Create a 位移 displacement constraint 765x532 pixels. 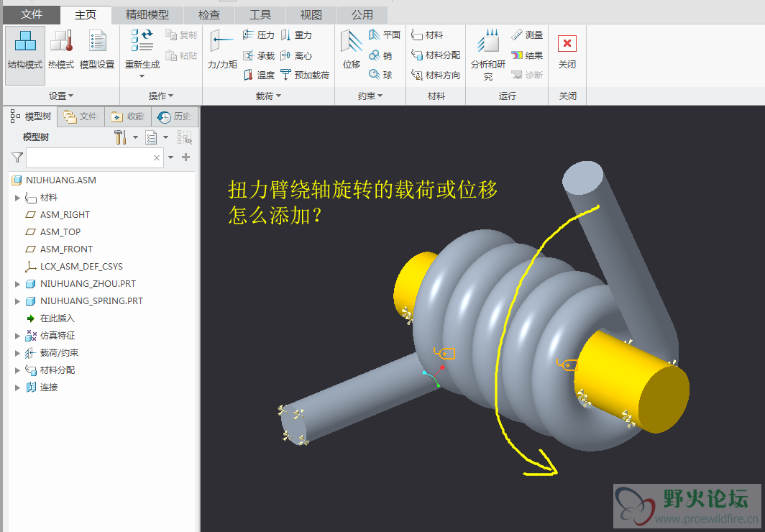tap(352, 50)
